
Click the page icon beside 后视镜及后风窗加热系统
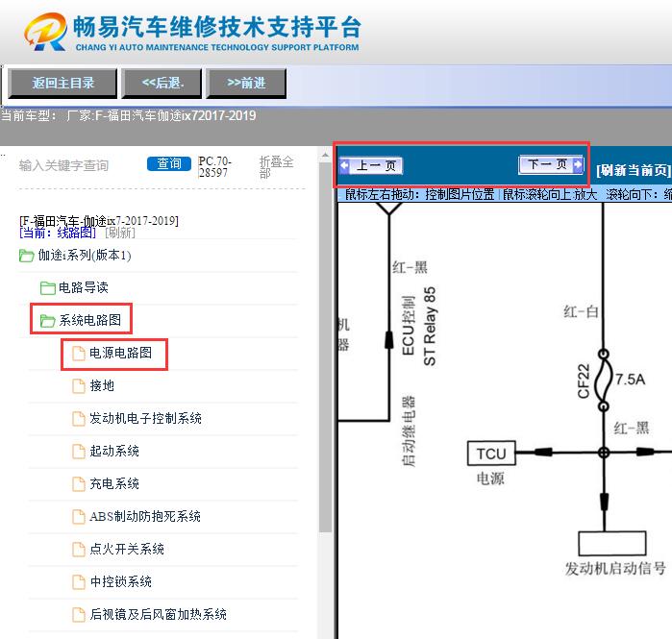click(x=79, y=615)
